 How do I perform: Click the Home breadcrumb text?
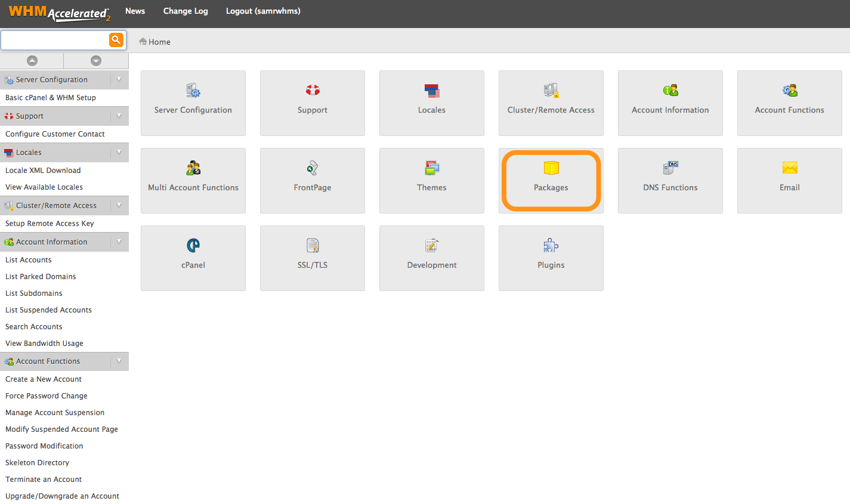click(159, 42)
